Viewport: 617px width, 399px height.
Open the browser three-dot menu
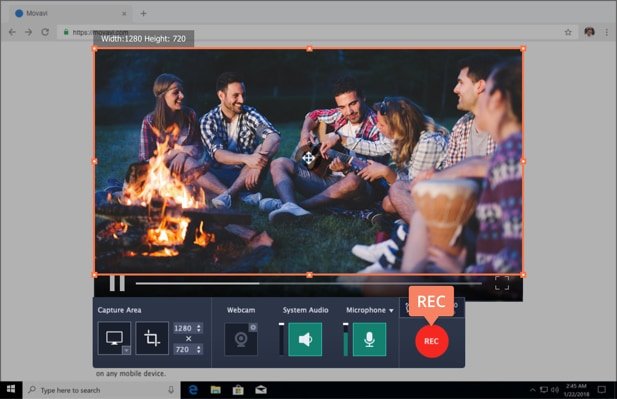coord(606,32)
